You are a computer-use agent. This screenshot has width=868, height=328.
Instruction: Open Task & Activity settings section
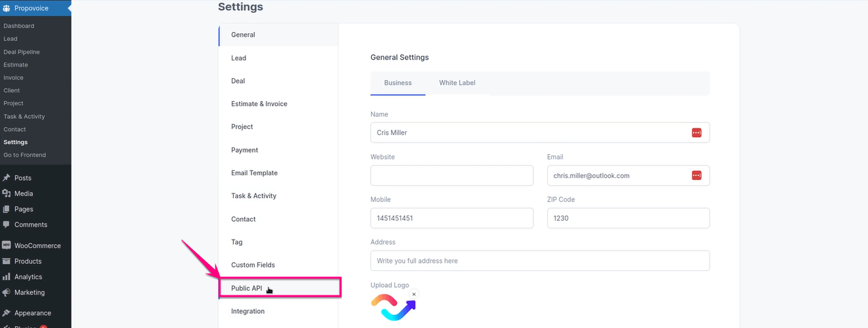(x=278, y=196)
